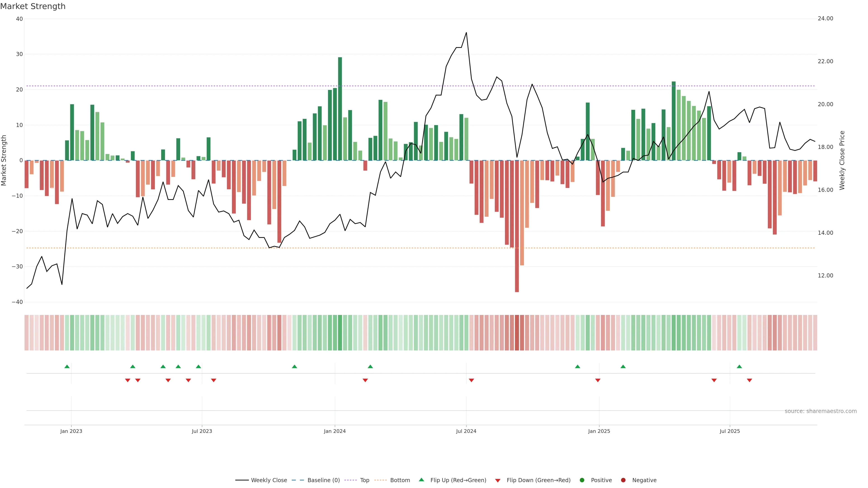Viewport: 868px width, 488px height.
Task: Click the green Flip Up legend triangle
Action: tap(421, 480)
